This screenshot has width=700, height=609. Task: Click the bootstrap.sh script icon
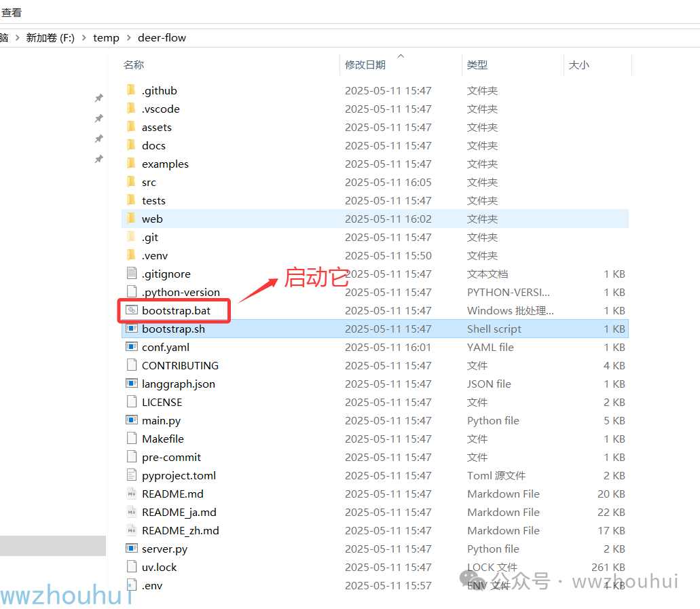point(132,328)
